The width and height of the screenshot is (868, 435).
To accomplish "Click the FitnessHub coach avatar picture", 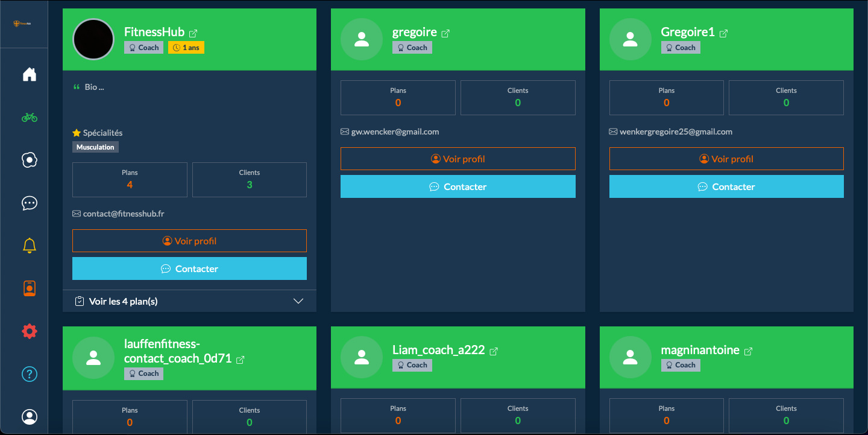I will [x=93, y=39].
